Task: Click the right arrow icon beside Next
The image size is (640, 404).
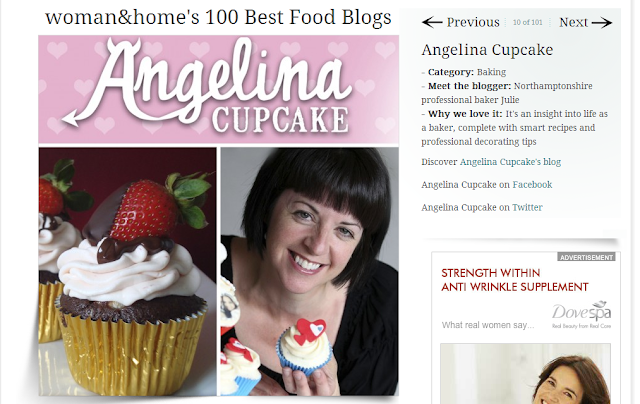Action: [x=602, y=23]
